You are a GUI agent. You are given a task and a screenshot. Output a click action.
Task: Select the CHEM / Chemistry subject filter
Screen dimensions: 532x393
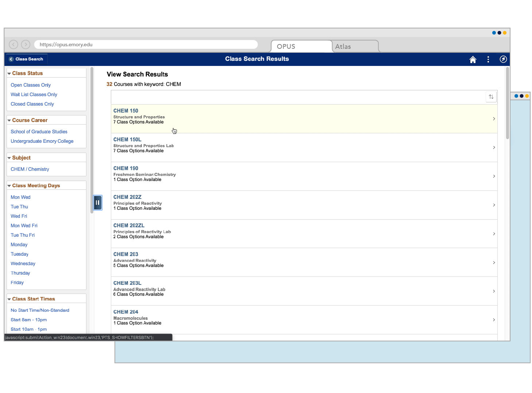[30, 169]
